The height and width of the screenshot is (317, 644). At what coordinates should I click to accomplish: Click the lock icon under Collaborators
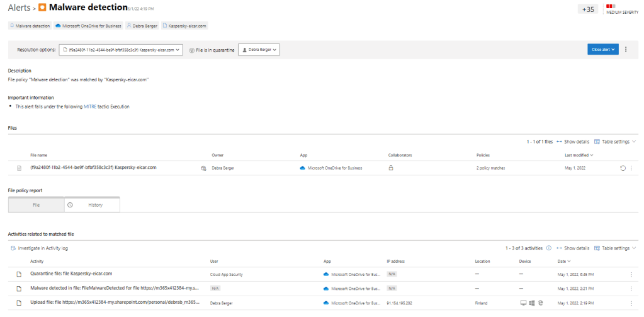click(x=391, y=168)
